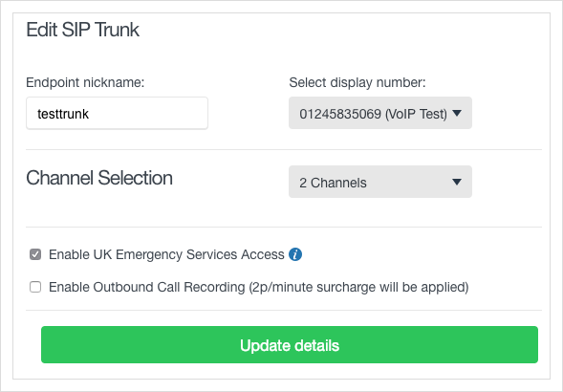Click the 'Enable UK Emergency Services Access' label
563x392 pixels.
tap(166, 254)
